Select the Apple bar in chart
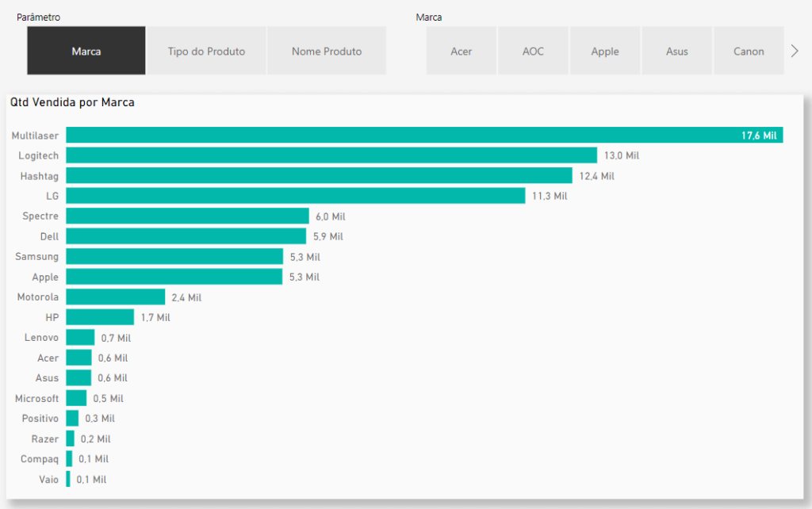The width and height of the screenshot is (812, 509). pos(174,276)
